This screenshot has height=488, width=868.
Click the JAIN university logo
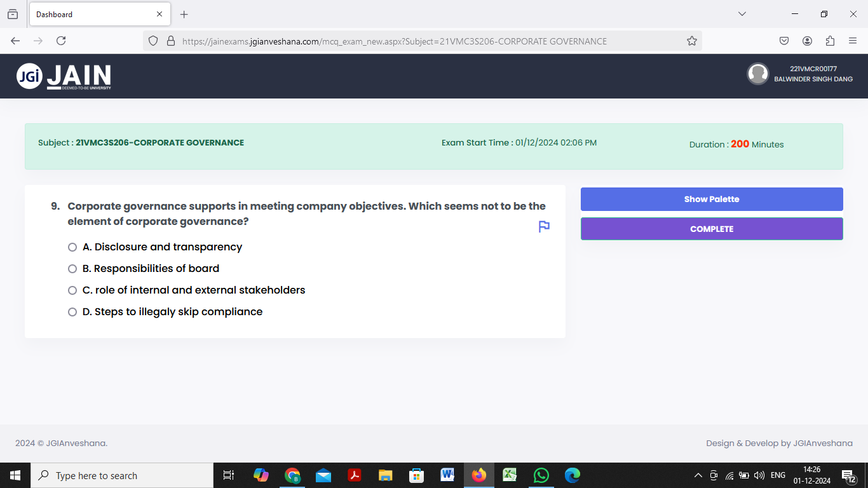(64, 76)
